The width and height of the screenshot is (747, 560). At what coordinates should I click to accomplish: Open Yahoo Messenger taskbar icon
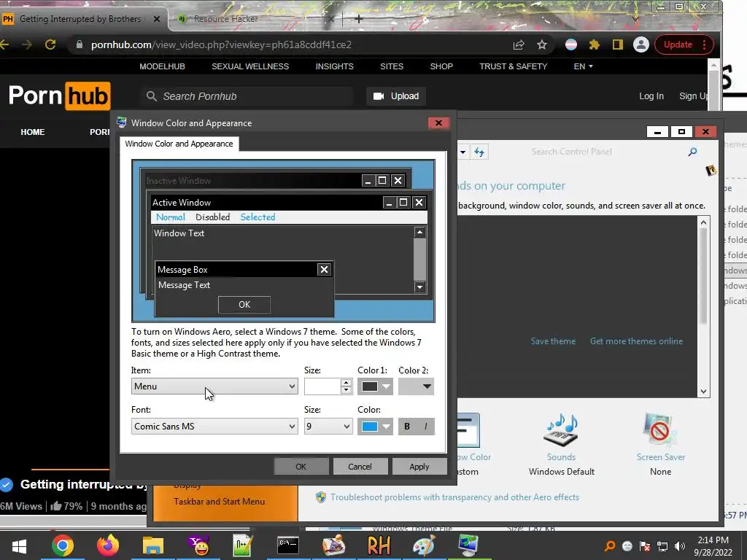point(198,545)
